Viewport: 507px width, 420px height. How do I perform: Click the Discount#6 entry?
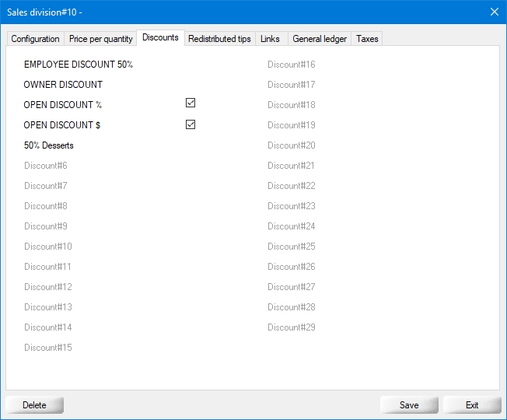(46, 166)
